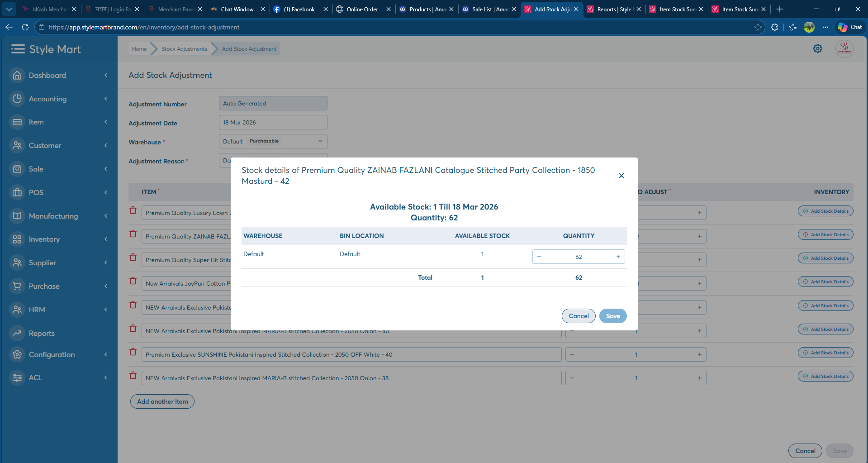The image size is (868, 463).
Task: Open Reports in the sidebar
Action: 42,333
